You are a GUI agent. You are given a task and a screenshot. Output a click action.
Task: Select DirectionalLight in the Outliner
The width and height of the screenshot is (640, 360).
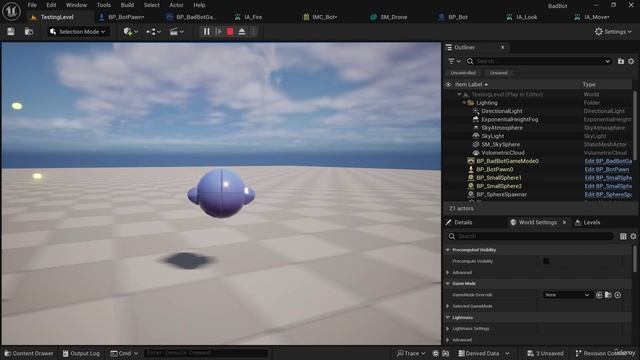click(x=502, y=111)
